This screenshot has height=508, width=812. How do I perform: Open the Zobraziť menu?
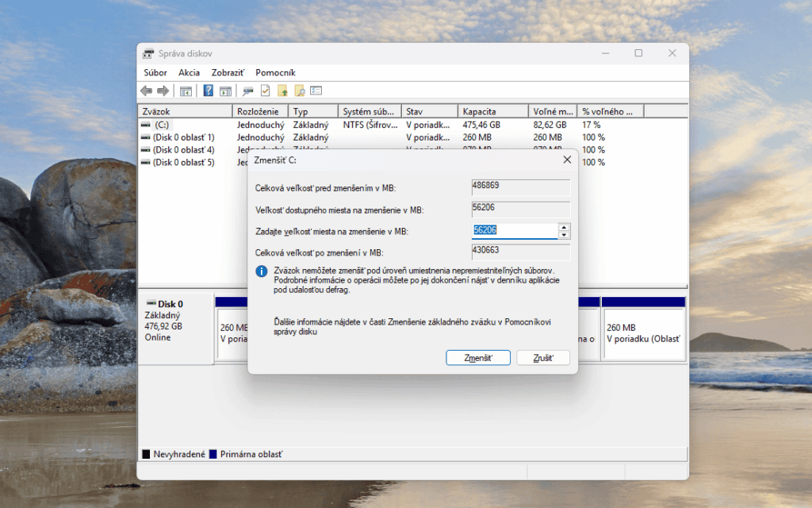pyautogui.click(x=228, y=72)
